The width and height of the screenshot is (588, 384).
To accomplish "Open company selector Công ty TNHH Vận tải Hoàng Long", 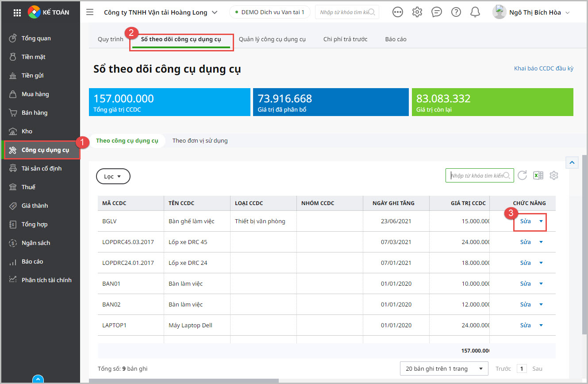I will [161, 12].
